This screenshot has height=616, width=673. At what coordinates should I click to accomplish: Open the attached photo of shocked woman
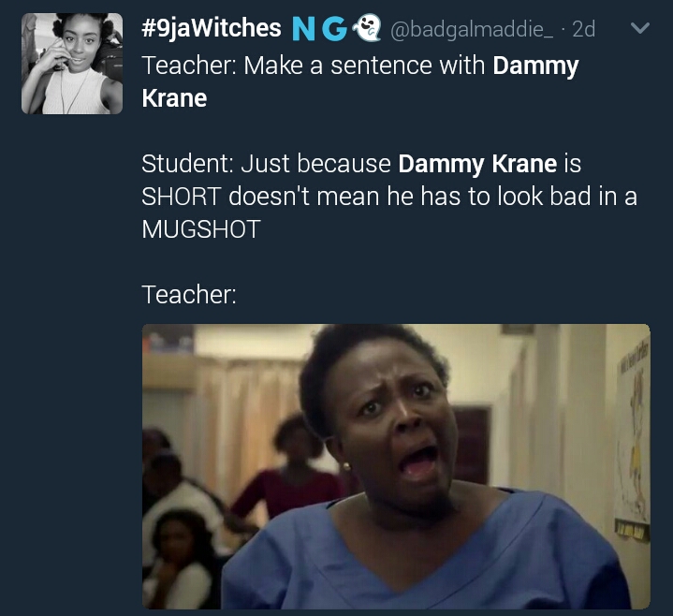click(396, 466)
